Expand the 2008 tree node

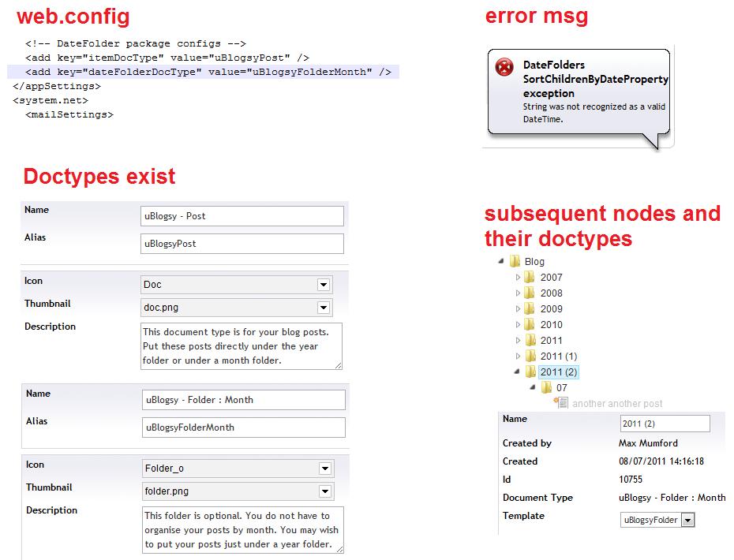click(519, 293)
